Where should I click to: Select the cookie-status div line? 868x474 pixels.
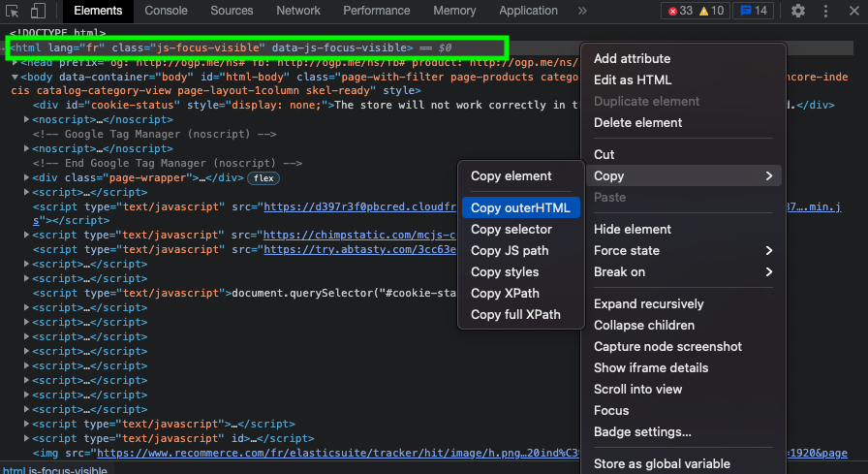coord(433,106)
